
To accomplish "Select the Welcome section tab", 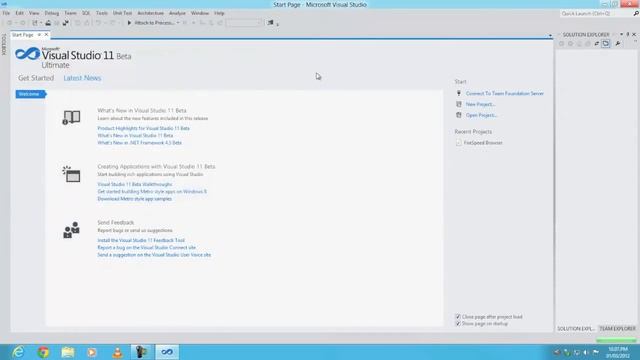I will coord(31,94).
